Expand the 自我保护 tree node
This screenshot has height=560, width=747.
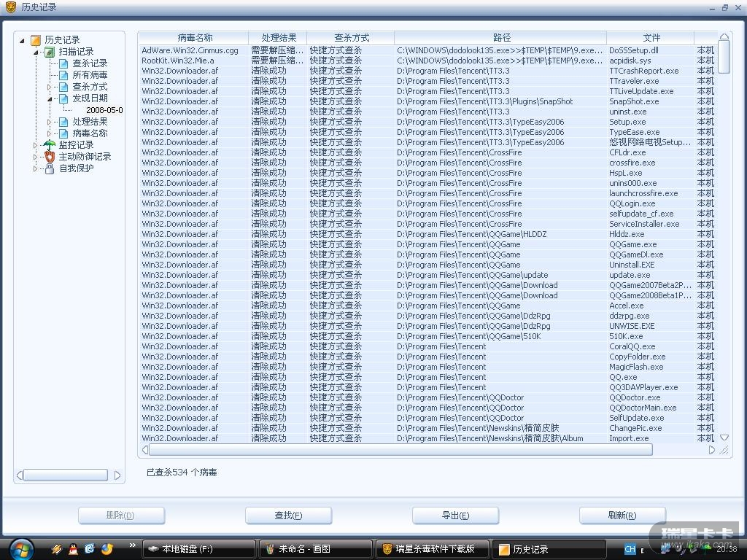click(35, 168)
